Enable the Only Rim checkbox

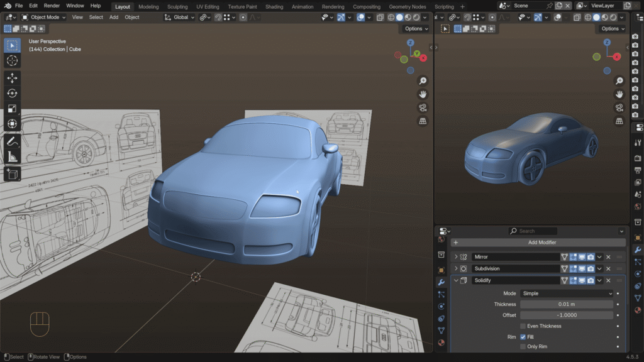pyautogui.click(x=523, y=346)
